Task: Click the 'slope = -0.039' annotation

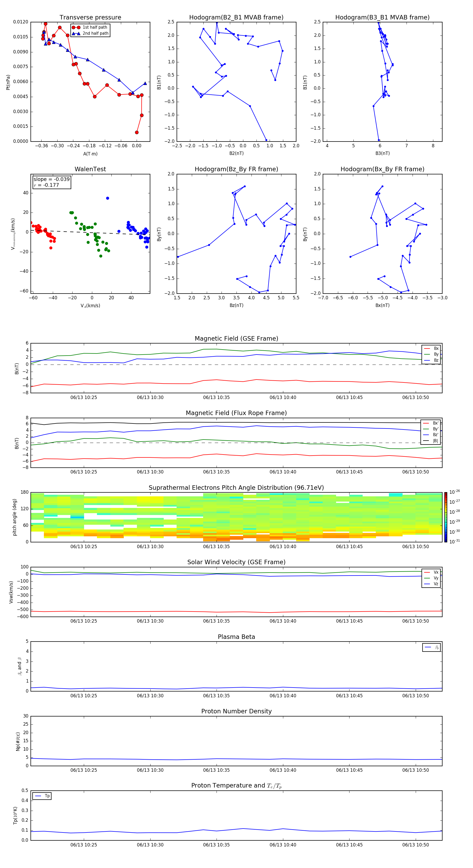Action: [x=52, y=179]
